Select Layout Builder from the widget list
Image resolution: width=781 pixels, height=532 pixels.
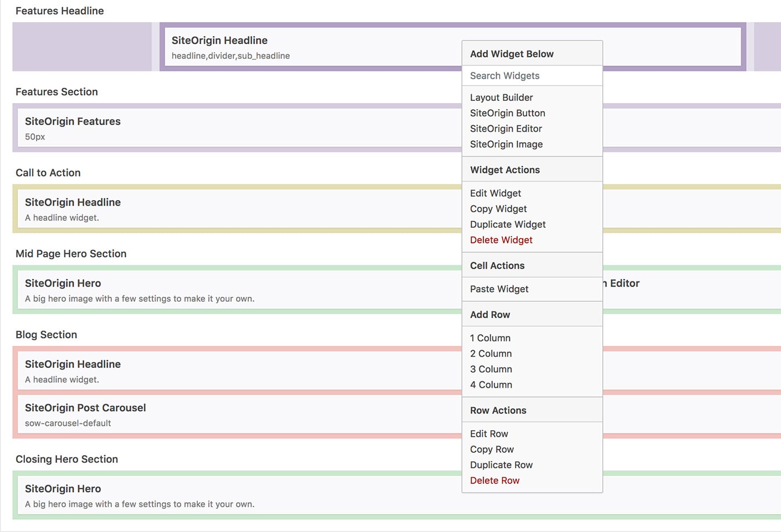pos(501,97)
